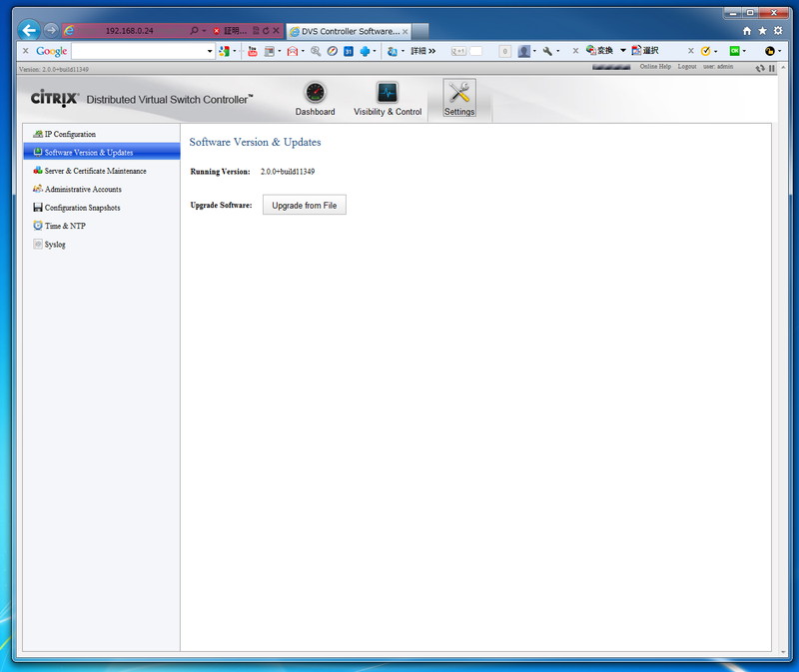Select Software Version & Updates sidebar item
This screenshot has width=799, height=672.
coord(102,152)
